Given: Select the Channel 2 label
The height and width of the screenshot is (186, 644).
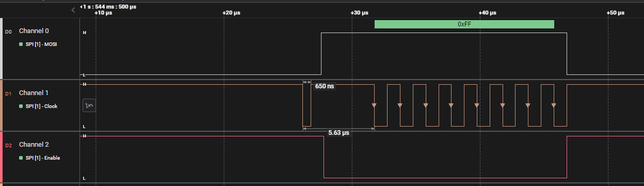Looking at the screenshot, I should click(x=34, y=145).
